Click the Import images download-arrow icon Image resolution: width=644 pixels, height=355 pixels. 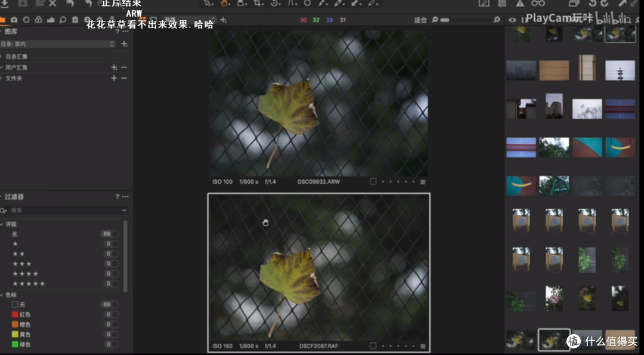tap(5, 4)
